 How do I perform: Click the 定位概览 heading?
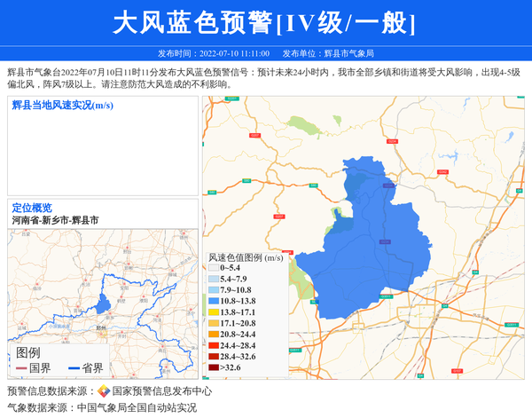(x=32, y=208)
